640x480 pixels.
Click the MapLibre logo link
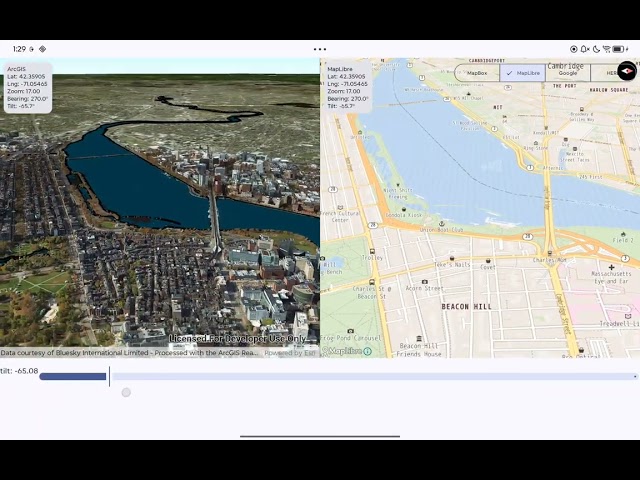point(342,351)
